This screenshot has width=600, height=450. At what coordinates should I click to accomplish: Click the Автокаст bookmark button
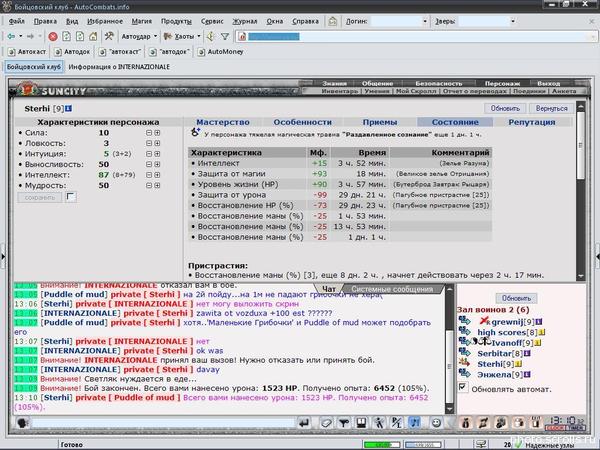pyautogui.click(x=27, y=52)
